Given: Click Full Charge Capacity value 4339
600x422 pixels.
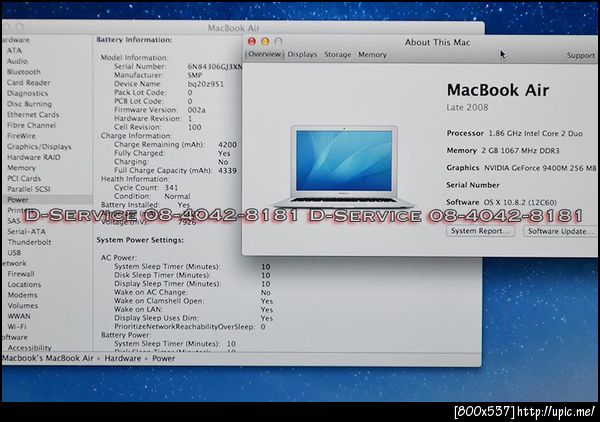Looking at the screenshot, I should coord(227,171).
